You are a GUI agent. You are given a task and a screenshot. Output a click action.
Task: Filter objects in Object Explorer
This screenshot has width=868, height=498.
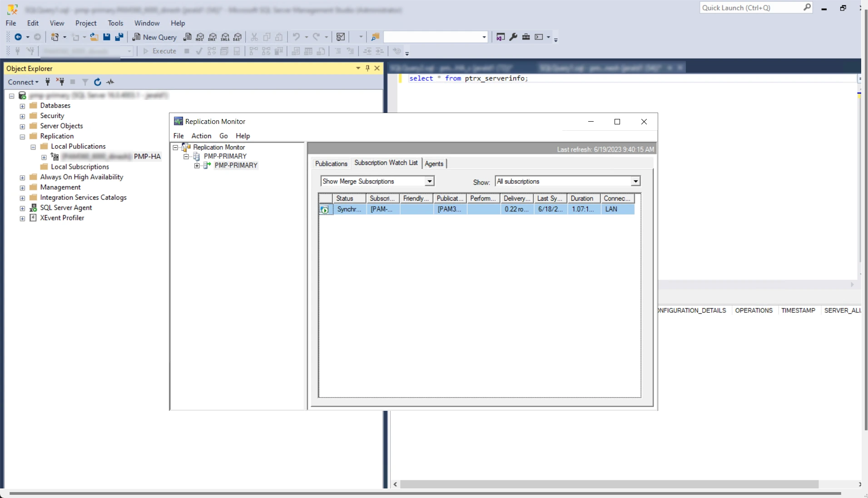click(86, 82)
